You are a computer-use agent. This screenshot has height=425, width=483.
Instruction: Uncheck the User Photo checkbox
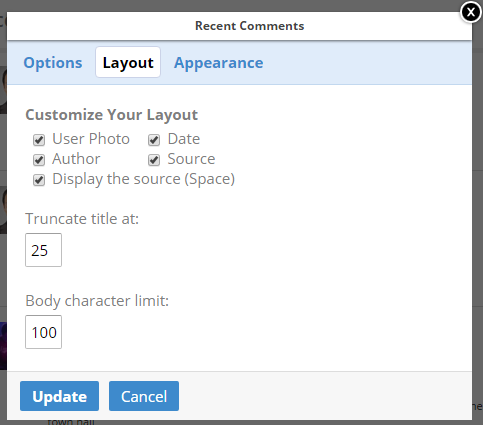[39, 140]
